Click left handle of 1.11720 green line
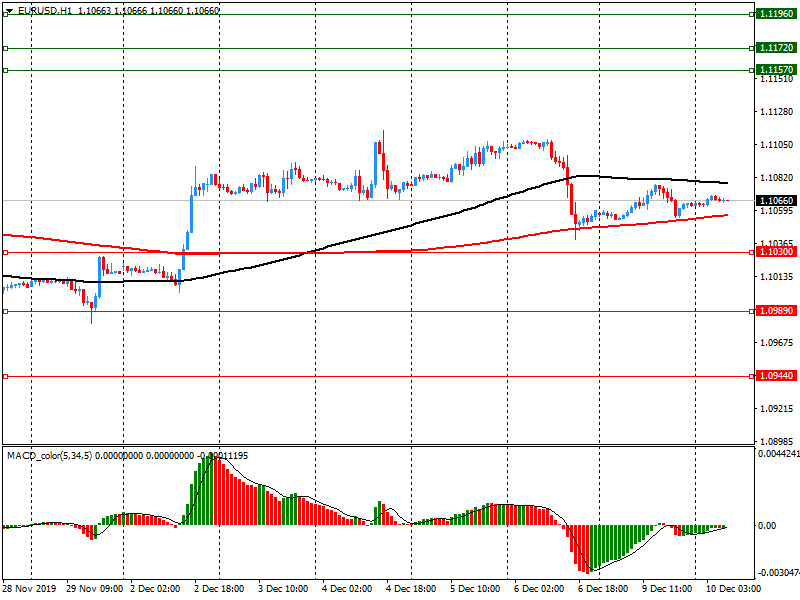 [6, 48]
